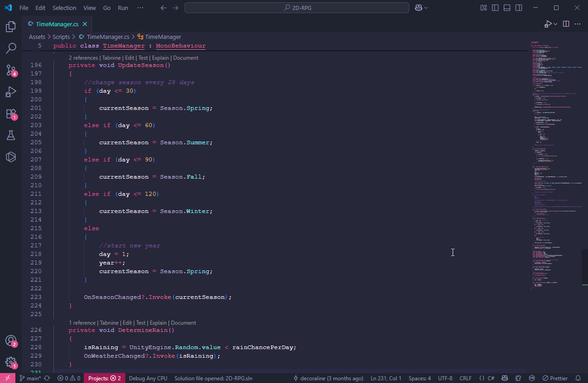Click the 2D-RPG command center search box
Image resolution: width=588 pixels, height=383 pixels.
(296, 8)
